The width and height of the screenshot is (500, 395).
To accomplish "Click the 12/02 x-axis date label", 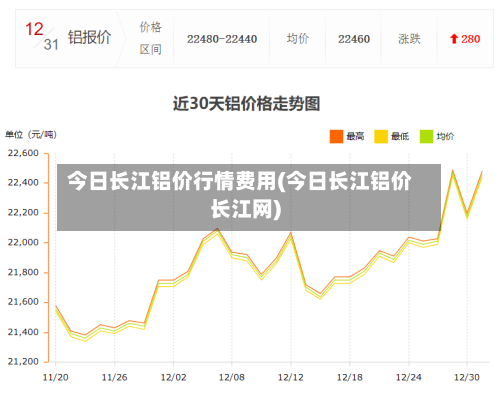I will click(173, 377).
